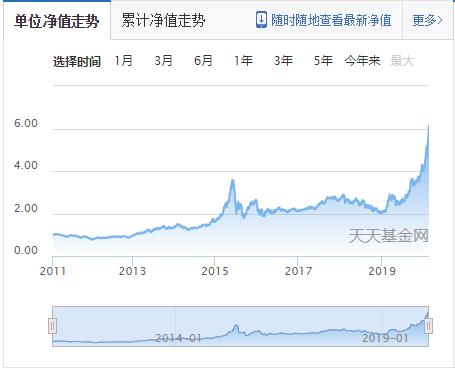The image size is (455, 369).
Task: Switch to 单位净值走势 tab
Action: tap(57, 21)
